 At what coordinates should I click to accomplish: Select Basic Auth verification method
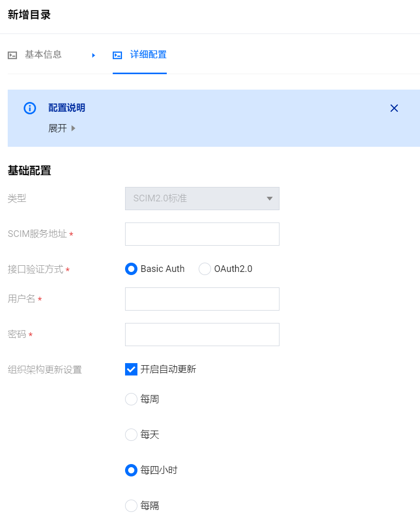tap(155, 269)
